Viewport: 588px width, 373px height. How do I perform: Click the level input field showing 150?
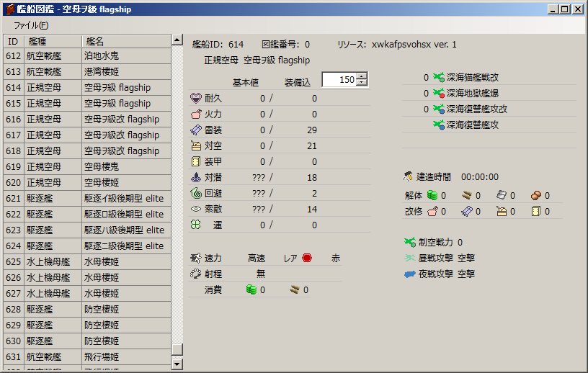pyautogui.click(x=339, y=80)
